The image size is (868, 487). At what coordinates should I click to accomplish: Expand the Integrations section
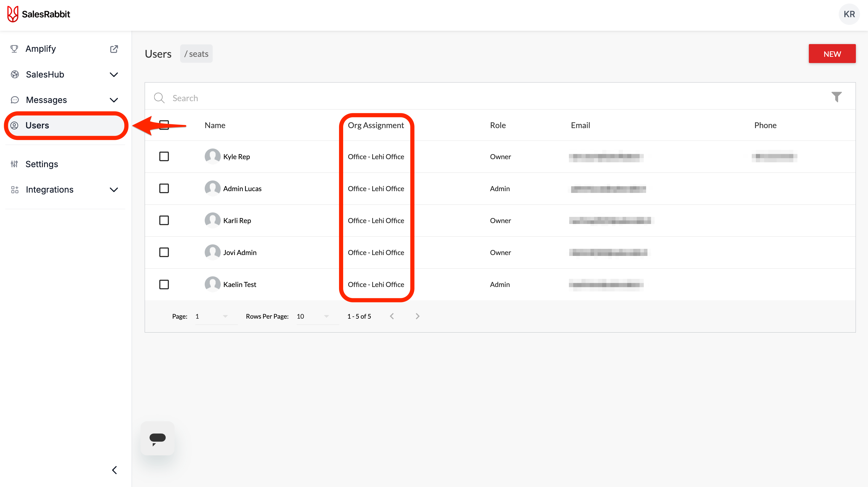pyautogui.click(x=114, y=190)
